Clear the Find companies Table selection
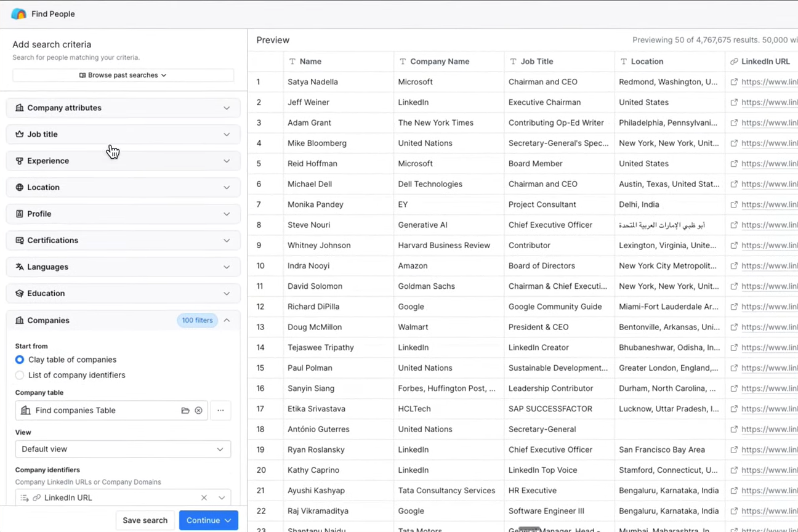The image size is (798, 532). pos(198,410)
